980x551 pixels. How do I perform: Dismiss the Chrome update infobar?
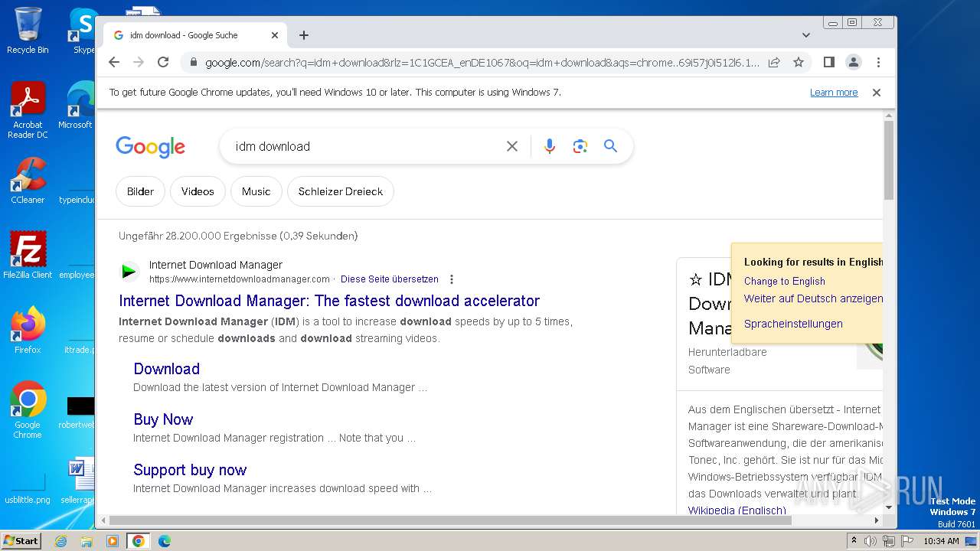click(x=877, y=93)
